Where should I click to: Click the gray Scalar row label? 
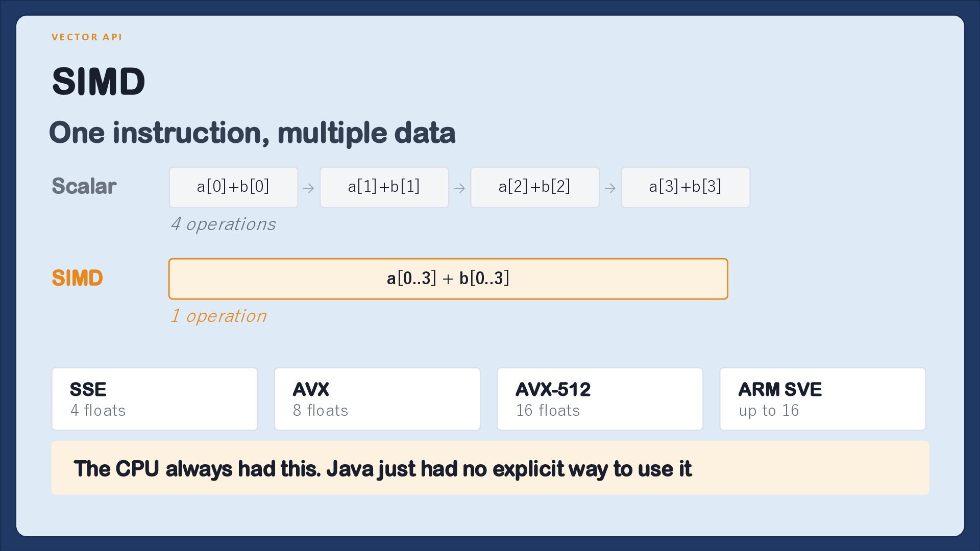84,186
